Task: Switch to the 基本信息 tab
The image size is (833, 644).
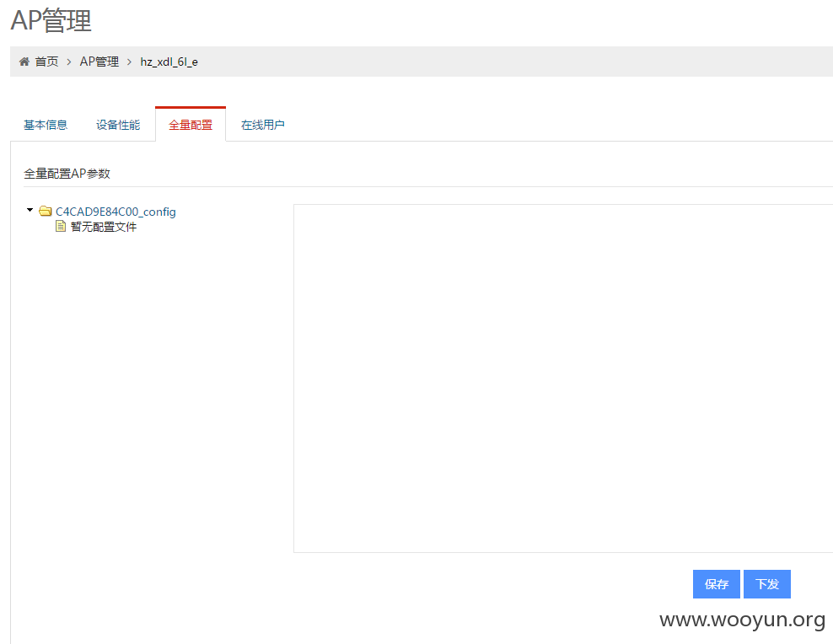Action: (x=46, y=125)
